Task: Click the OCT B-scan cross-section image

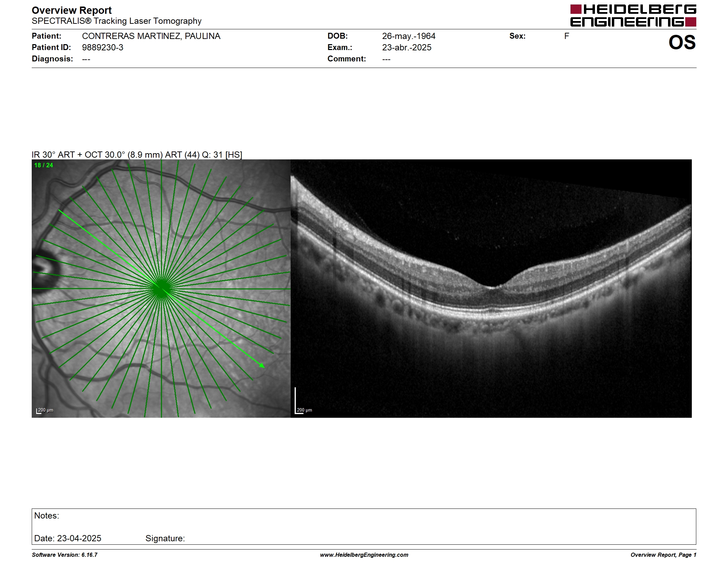Action: [491, 288]
